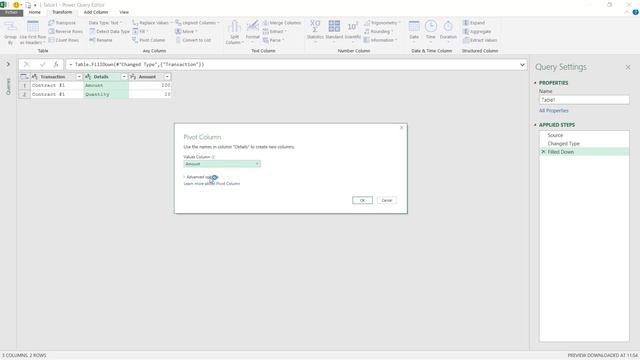Confirm the formula bar entry
The image size is (640, 360).
point(42,64)
